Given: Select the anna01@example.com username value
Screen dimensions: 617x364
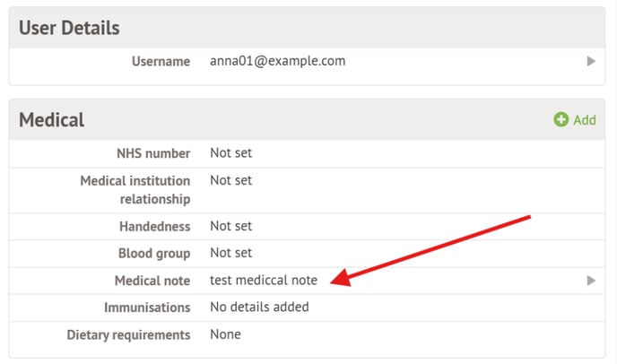Looking at the screenshot, I should [277, 61].
